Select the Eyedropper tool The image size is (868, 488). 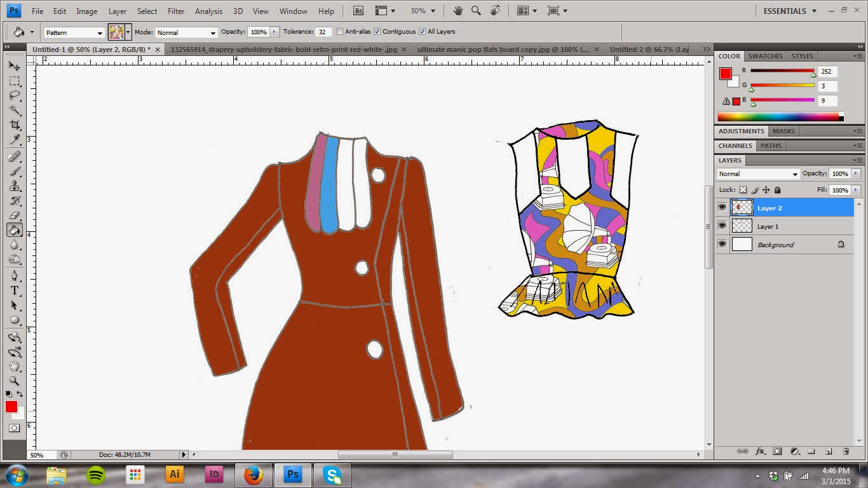click(x=15, y=140)
